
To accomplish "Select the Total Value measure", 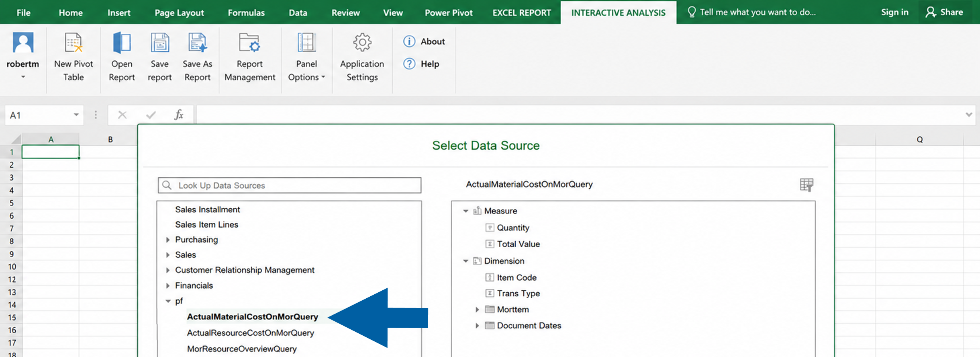I will (518, 244).
